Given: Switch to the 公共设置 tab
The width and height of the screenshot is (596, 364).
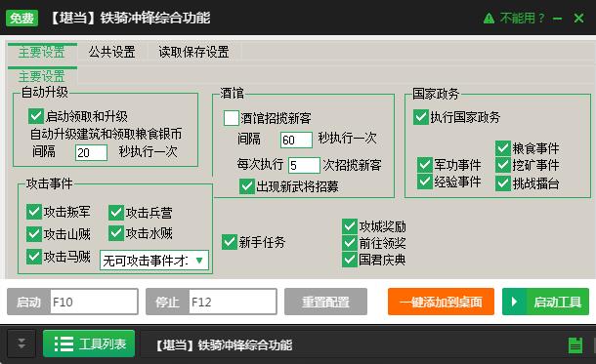Looking at the screenshot, I should coord(111,52).
